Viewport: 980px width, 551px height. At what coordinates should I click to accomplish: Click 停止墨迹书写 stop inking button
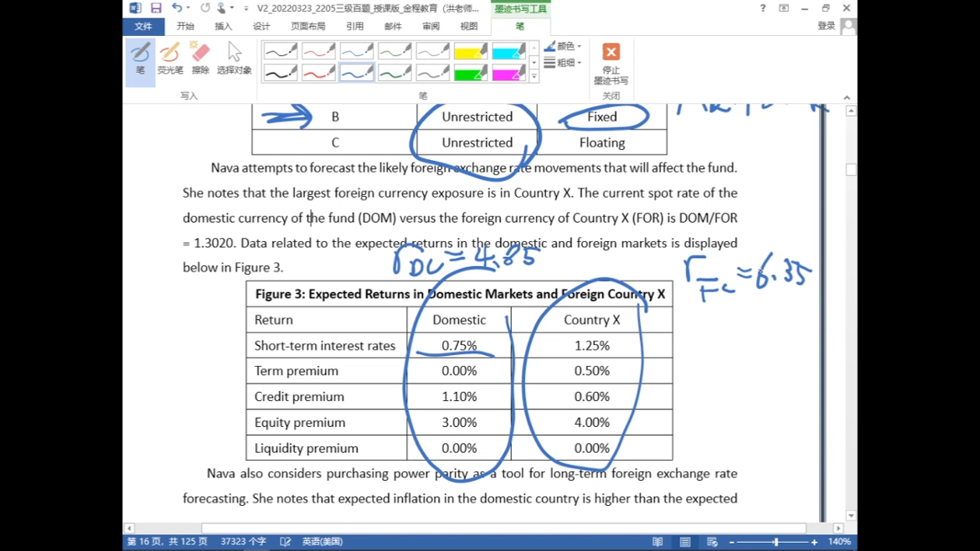611,64
